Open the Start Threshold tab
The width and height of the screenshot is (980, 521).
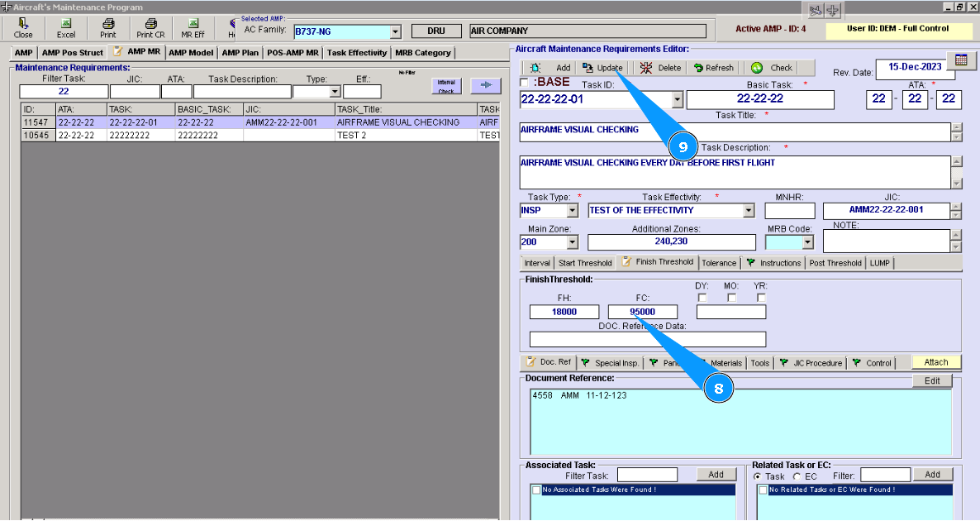[585, 263]
